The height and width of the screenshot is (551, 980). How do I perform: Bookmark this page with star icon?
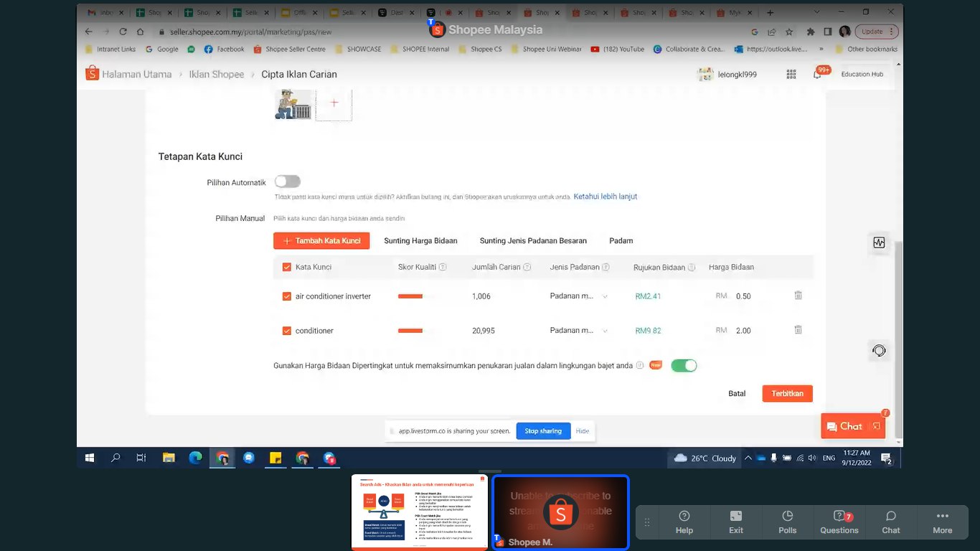[789, 32]
